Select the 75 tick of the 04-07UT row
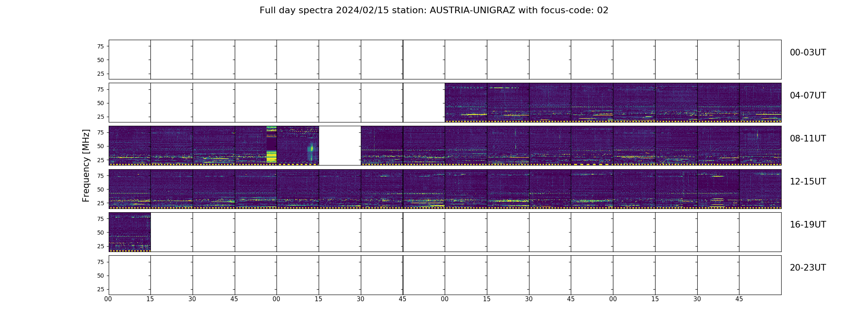Viewport: 868px width, 331px height. coord(100,89)
